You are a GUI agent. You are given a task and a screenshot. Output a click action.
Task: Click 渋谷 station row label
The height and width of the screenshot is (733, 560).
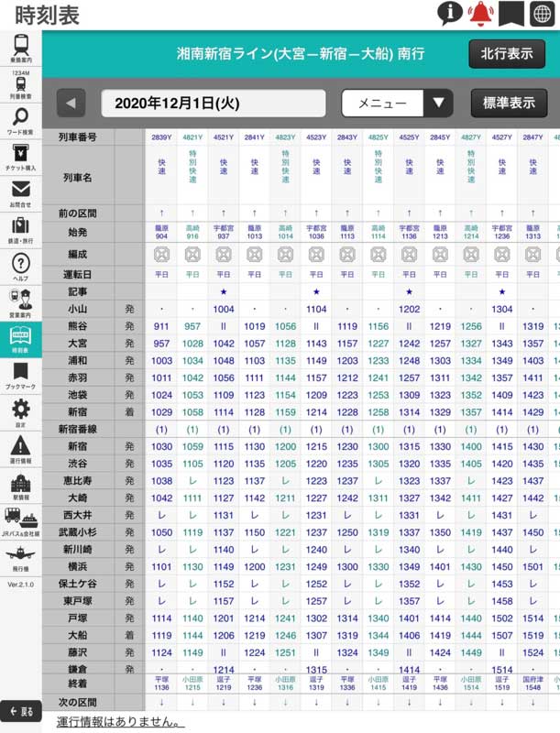[78, 464]
